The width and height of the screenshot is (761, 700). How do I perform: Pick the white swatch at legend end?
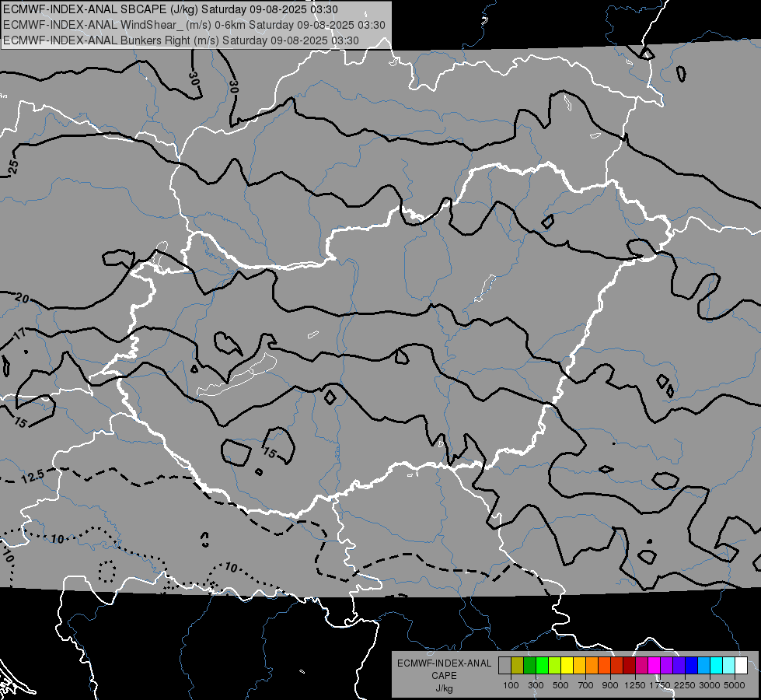[x=741, y=666]
